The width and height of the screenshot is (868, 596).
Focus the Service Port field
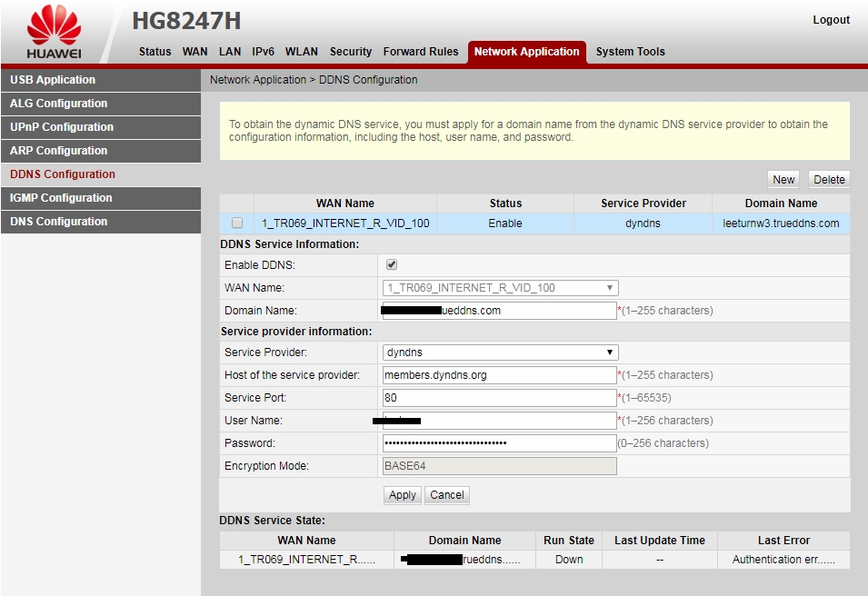tap(499, 398)
